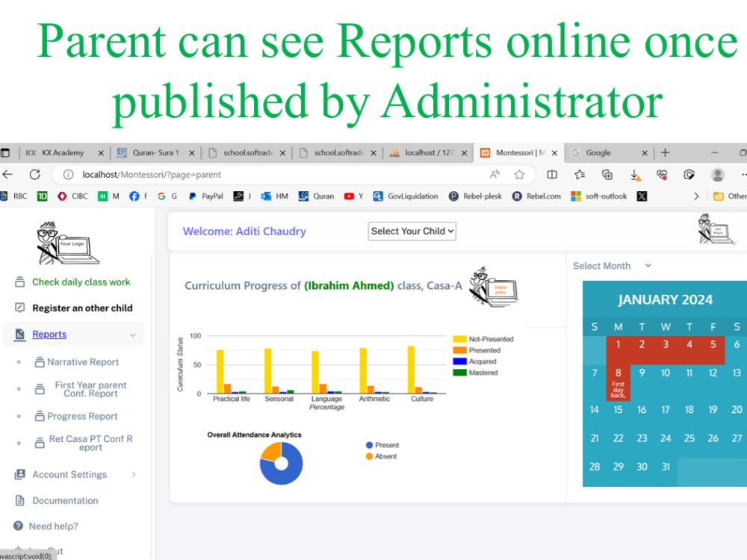Toggle the Read aloud icon
747x560 pixels.
(495, 175)
